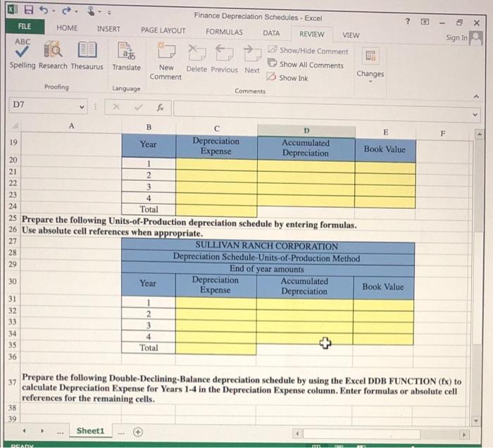Click the Select All corner triangle
The image size is (493, 448).
tap(14, 126)
